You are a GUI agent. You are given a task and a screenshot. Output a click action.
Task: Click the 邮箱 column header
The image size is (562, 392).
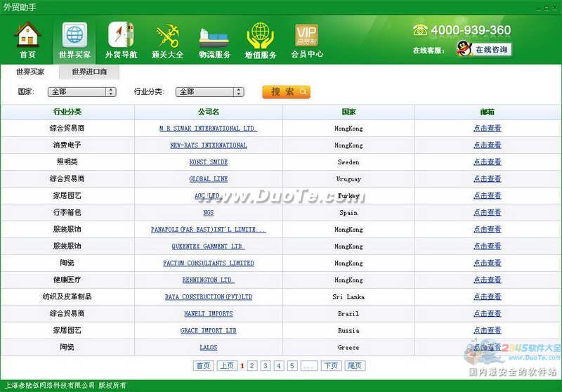(488, 112)
